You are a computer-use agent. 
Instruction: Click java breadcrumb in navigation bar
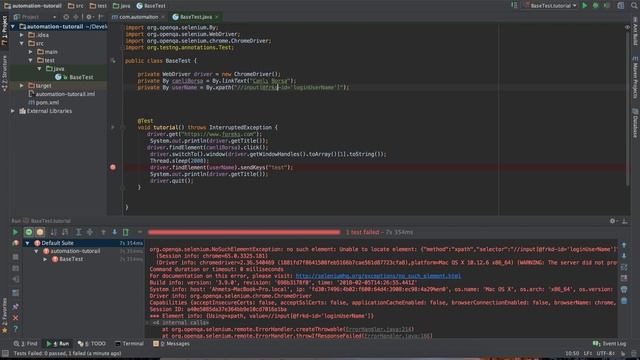pyautogui.click(x=122, y=6)
